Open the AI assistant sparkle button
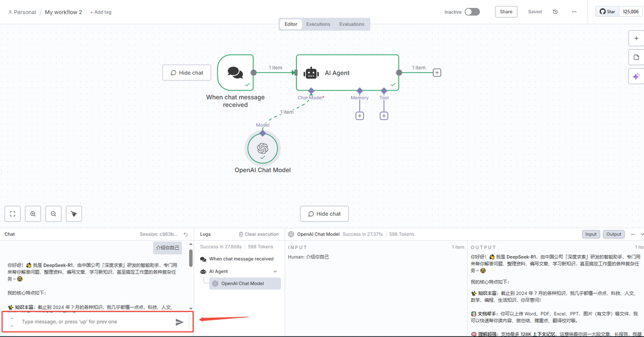Screen dimensions: 644x337 point(636,77)
